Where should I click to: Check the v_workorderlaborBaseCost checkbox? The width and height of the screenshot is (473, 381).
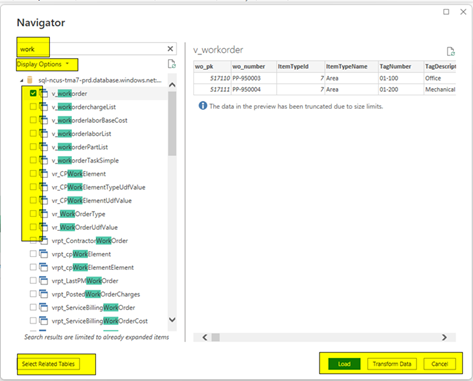(33, 120)
